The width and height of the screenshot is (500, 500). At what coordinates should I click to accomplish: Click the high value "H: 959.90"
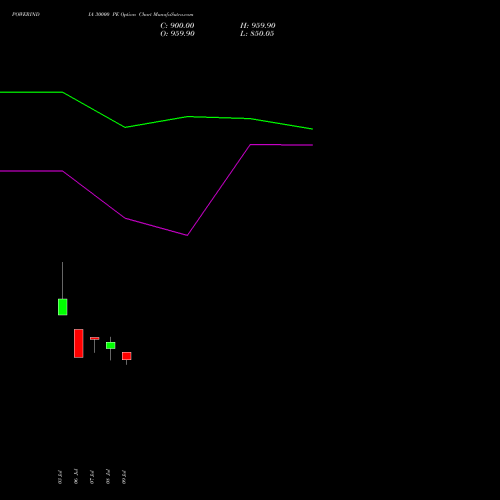tap(258, 26)
